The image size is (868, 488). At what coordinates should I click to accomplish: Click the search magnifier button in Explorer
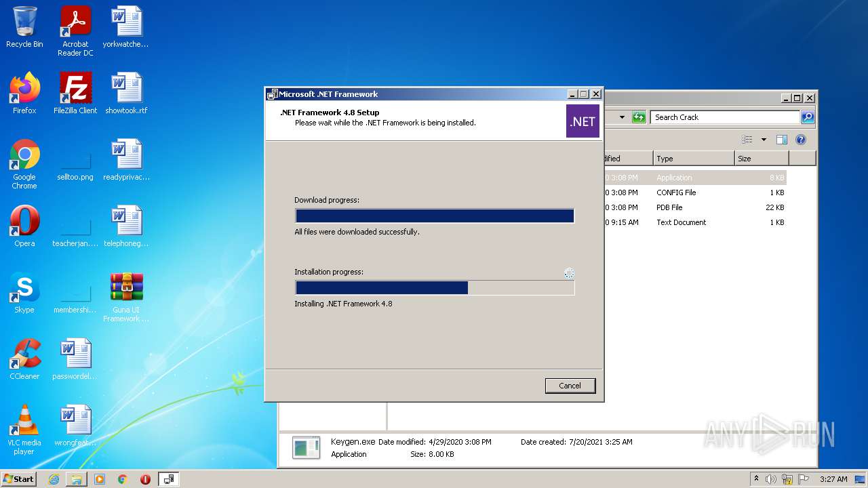click(x=808, y=117)
